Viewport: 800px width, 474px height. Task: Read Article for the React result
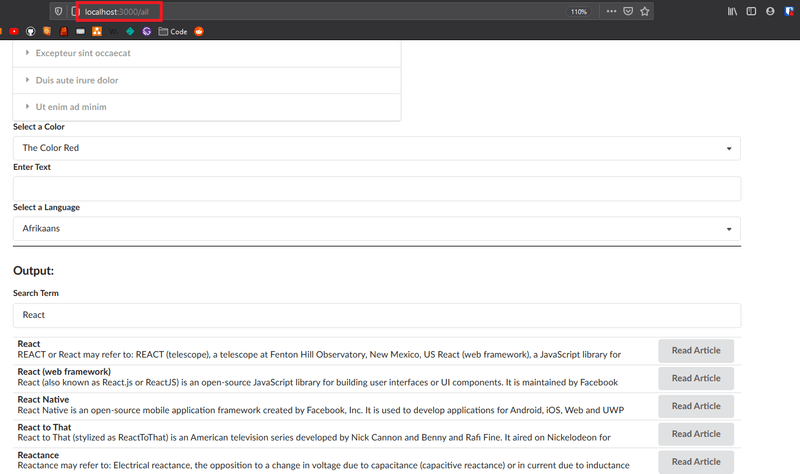[696, 351]
